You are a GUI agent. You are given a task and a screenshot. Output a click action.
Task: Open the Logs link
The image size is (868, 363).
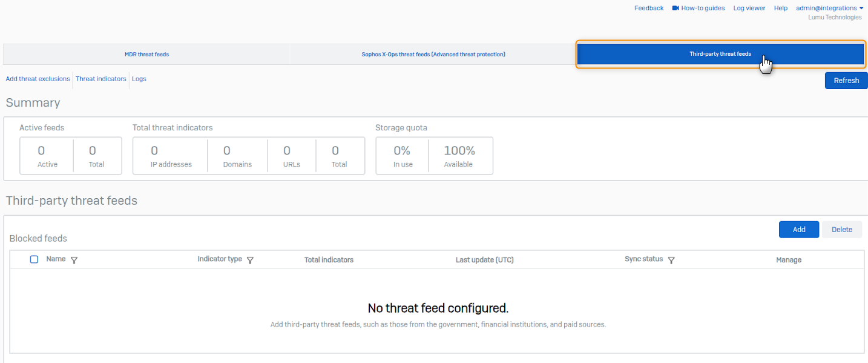[139, 79]
